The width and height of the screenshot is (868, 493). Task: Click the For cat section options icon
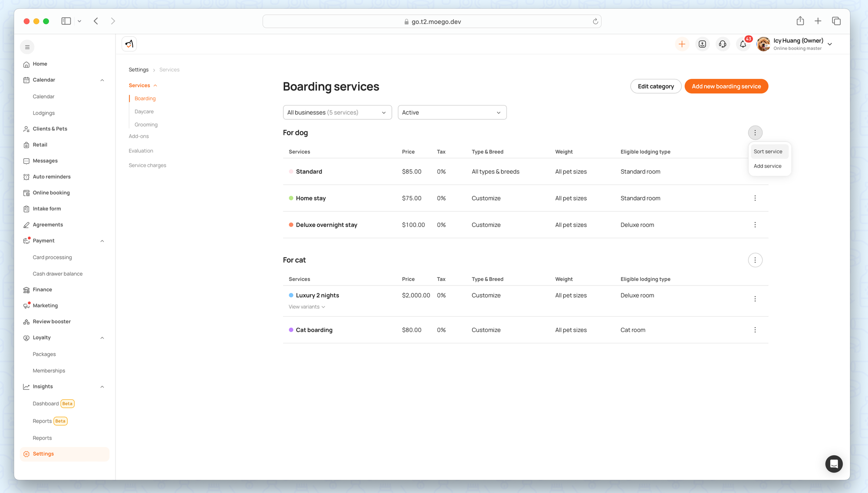pos(755,260)
